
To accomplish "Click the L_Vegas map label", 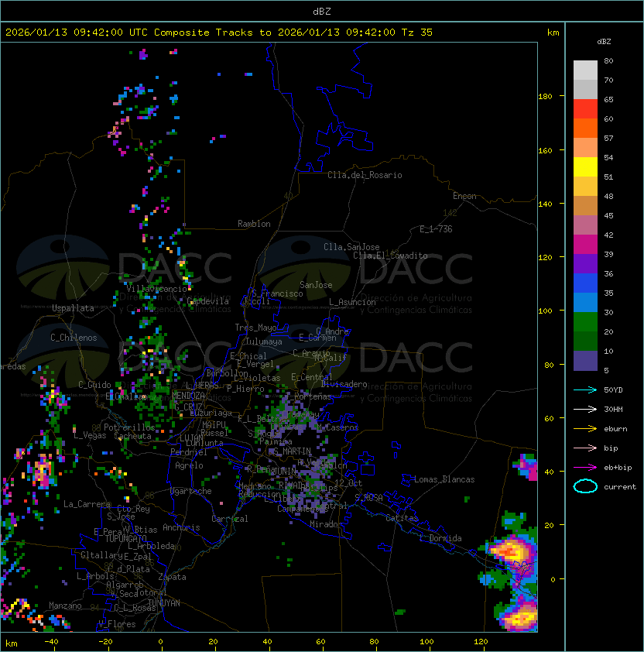I will [90, 435].
